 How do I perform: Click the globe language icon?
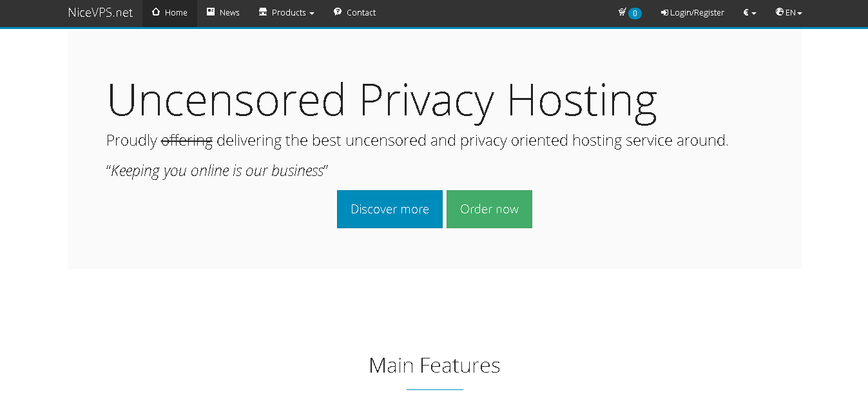point(780,12)
